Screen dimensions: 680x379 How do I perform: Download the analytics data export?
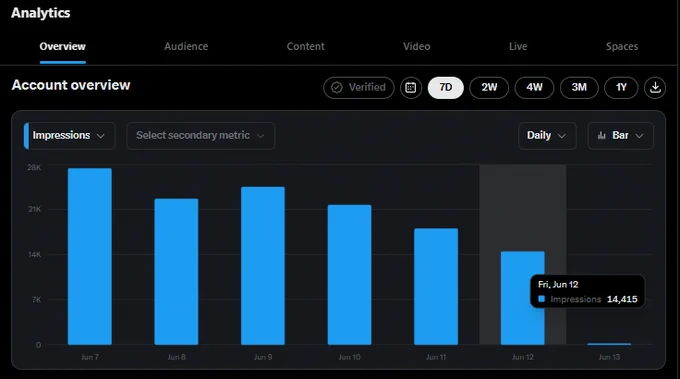tap(655, 88)
